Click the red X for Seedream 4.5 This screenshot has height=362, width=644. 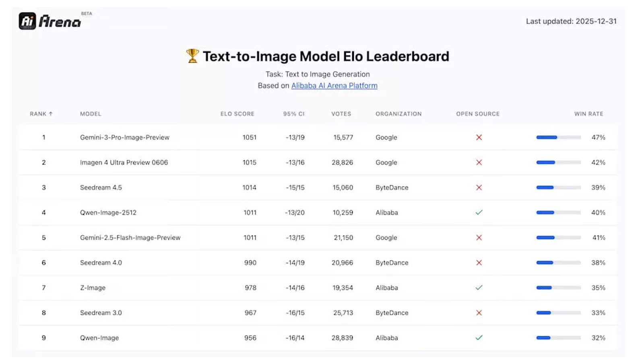[479, 187]
